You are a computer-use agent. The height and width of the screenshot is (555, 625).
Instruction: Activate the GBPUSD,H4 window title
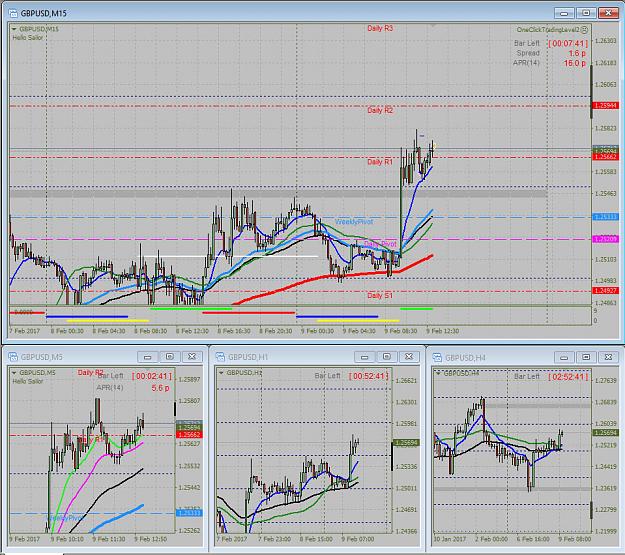coord(465,358)
